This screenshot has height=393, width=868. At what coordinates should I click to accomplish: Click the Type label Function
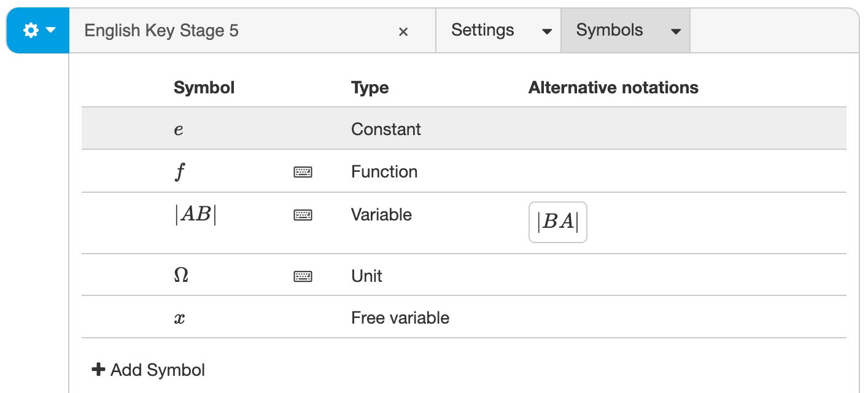(384, 172)
